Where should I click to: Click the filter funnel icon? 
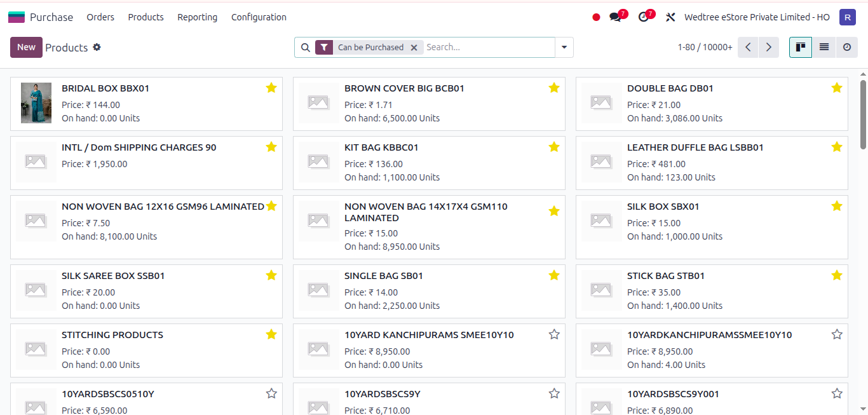(324, 48)
